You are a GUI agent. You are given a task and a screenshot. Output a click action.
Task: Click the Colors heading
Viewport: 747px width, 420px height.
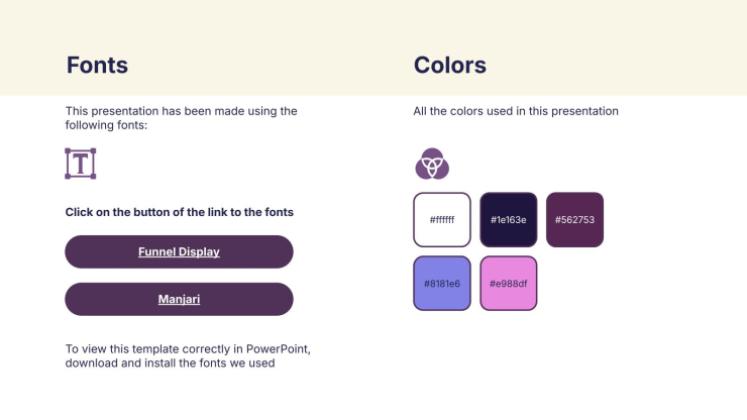pyautogui.click(x=450, y=65)
